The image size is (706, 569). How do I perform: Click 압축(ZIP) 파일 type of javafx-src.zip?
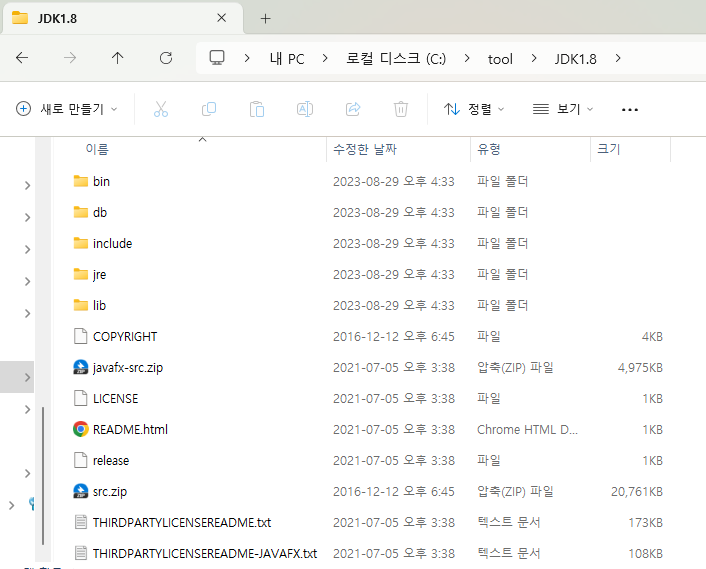515,367
